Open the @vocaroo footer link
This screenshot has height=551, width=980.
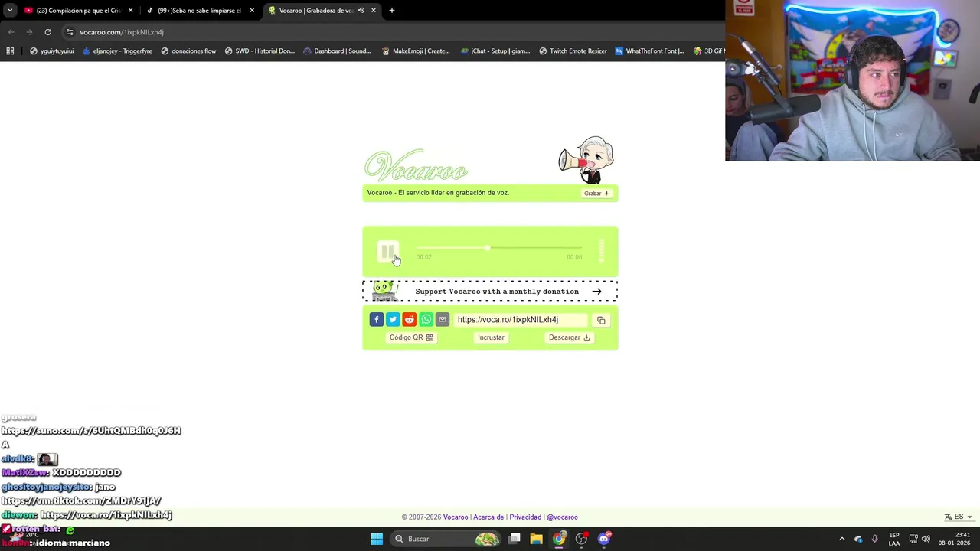tap(563, 517)
